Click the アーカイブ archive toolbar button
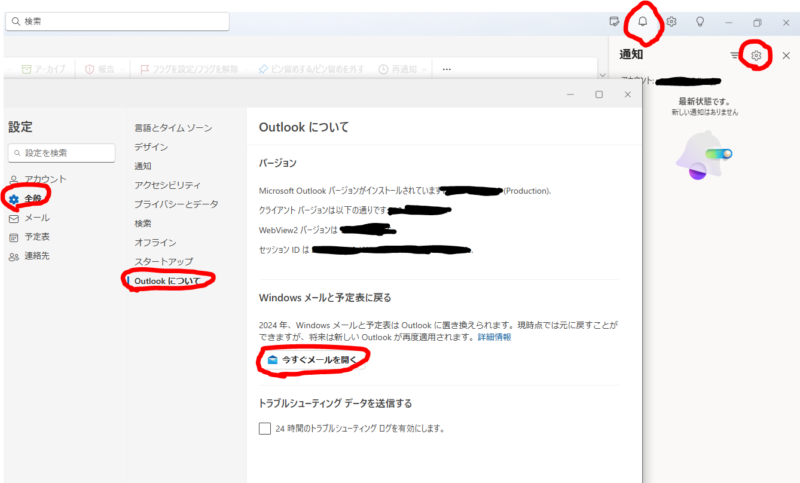800x483 pixels. [43, 69]
